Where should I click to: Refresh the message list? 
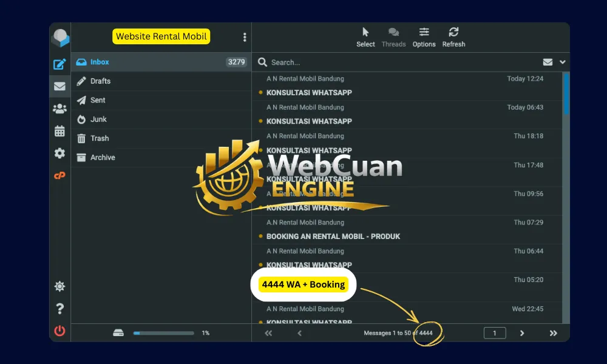[453, 37]
